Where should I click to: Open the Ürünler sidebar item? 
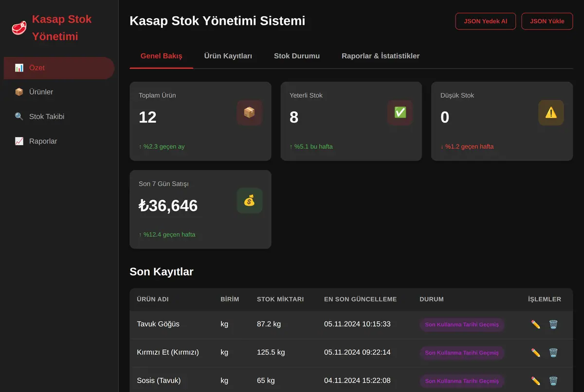coord(59,92)
